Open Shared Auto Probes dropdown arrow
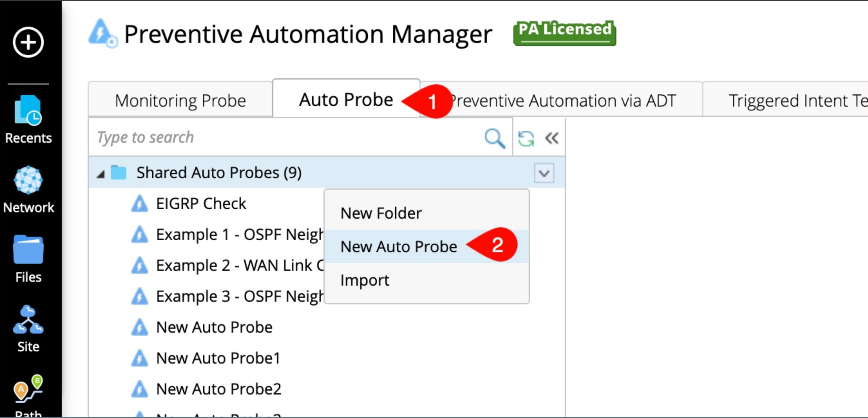The image size is (868, 418). click(544, 173)
